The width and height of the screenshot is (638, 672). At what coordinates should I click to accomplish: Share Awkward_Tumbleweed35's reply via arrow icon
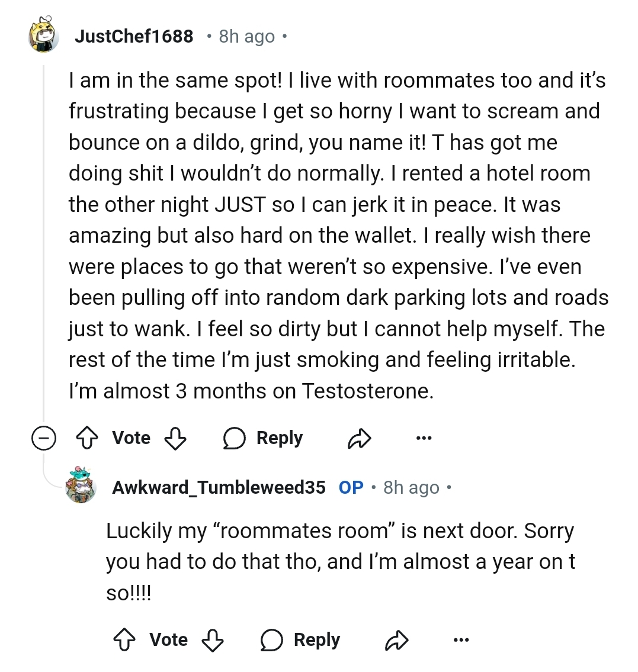[x=396, y=640]
